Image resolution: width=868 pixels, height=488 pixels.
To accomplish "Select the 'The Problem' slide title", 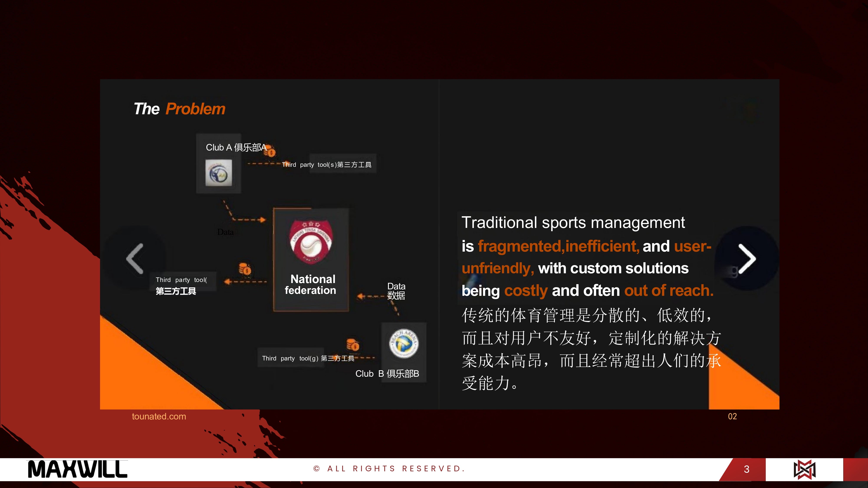I will tap(179, 109).
